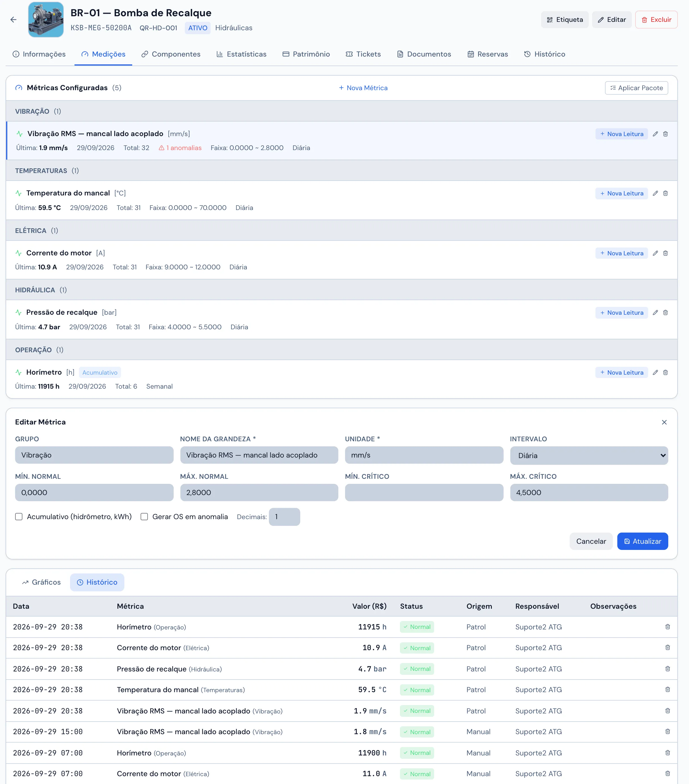Screen dimensions: 689x784
Task: Delete the Corrente do motor 10.9 A reading
Action: 667,647
